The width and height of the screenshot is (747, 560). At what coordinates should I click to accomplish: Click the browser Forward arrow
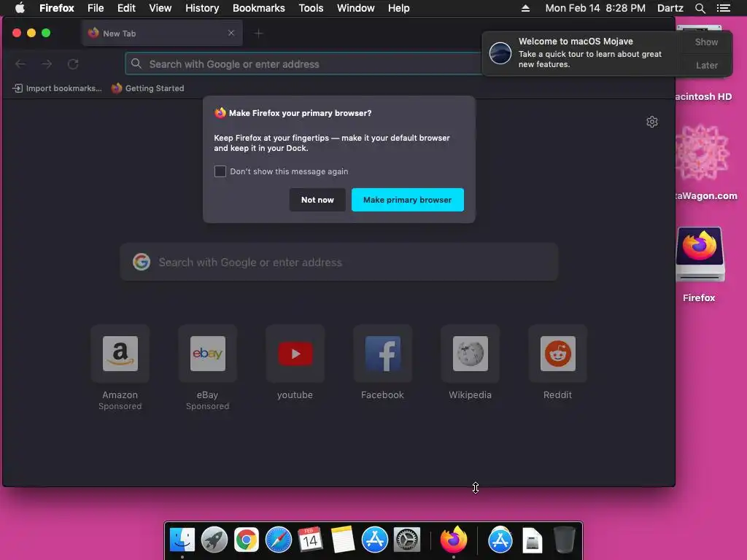click(x=47, y=64)
